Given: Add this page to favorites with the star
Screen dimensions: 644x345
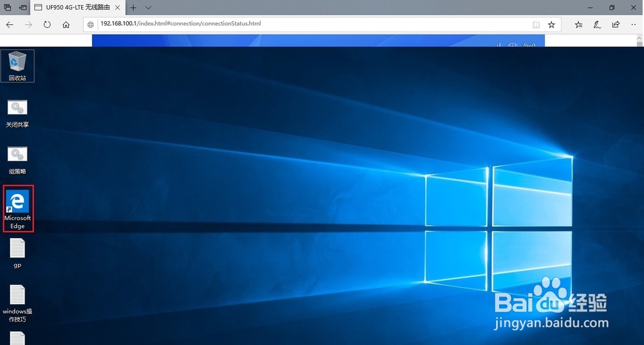Looking at the screenshot, I should click(x=552, y=24).
